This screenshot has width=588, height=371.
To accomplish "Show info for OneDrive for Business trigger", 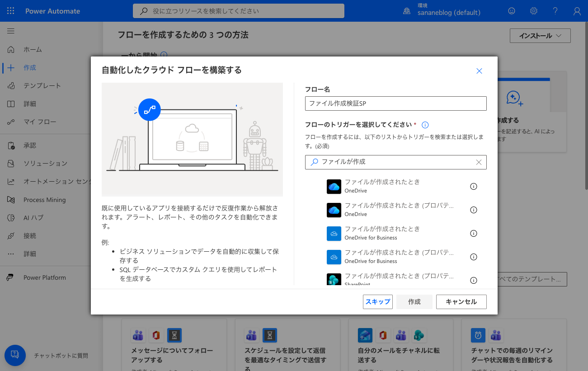I will click(x=474, y=233).
